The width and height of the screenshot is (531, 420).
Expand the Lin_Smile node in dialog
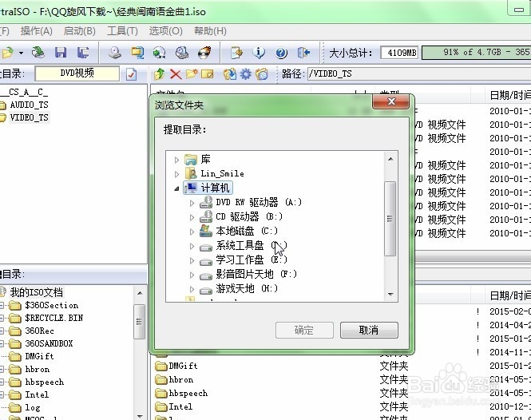pos(176,174)
